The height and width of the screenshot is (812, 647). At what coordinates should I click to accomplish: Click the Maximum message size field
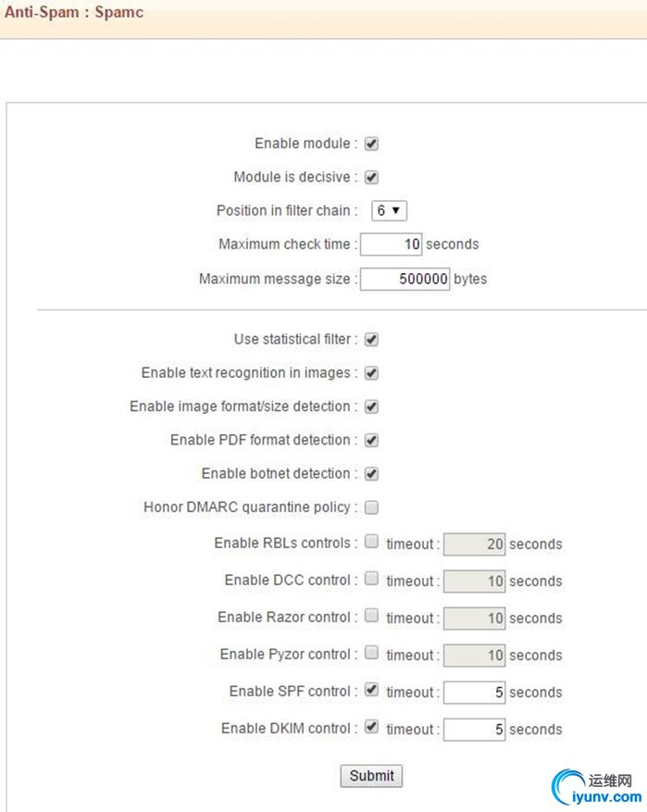tap(404, 279)
